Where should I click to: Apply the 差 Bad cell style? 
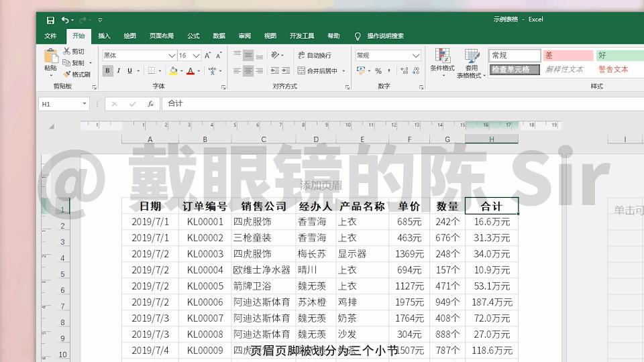pos(568,56)
